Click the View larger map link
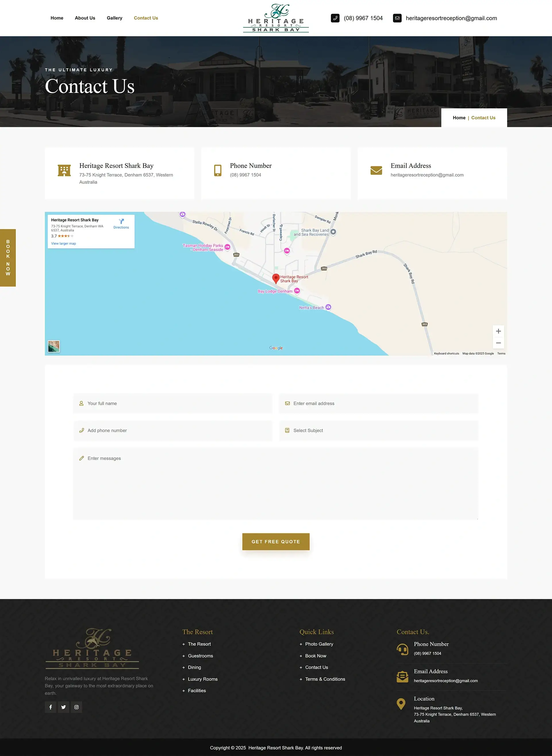 pos(63,243)
